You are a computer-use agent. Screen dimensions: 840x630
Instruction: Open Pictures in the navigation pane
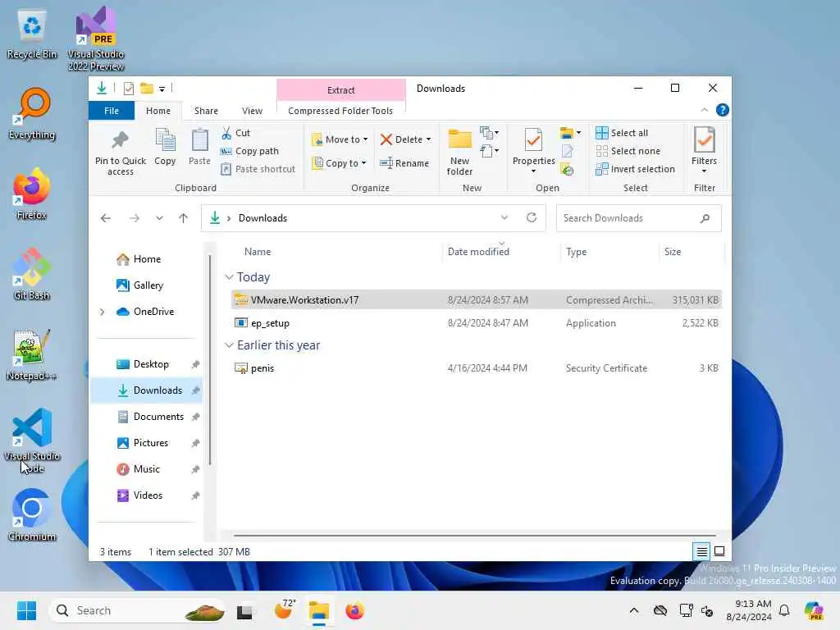(x=151, y=443)
